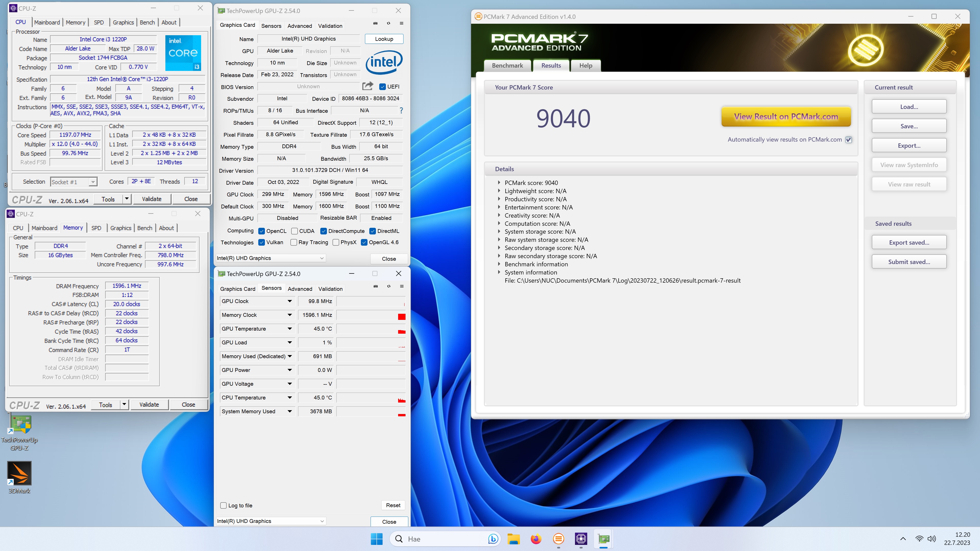
Task: Click screenshot camera icon in top GPU-Z window
Action: [375, 23]
